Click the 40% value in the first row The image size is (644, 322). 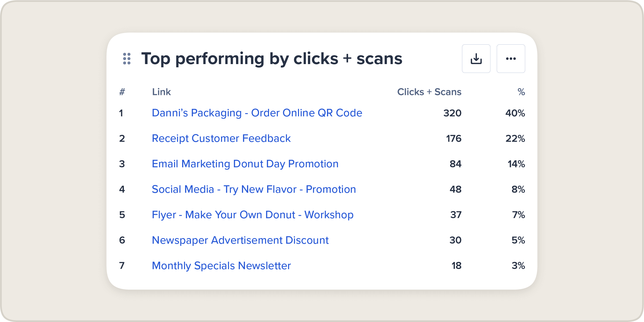(515, 113)
